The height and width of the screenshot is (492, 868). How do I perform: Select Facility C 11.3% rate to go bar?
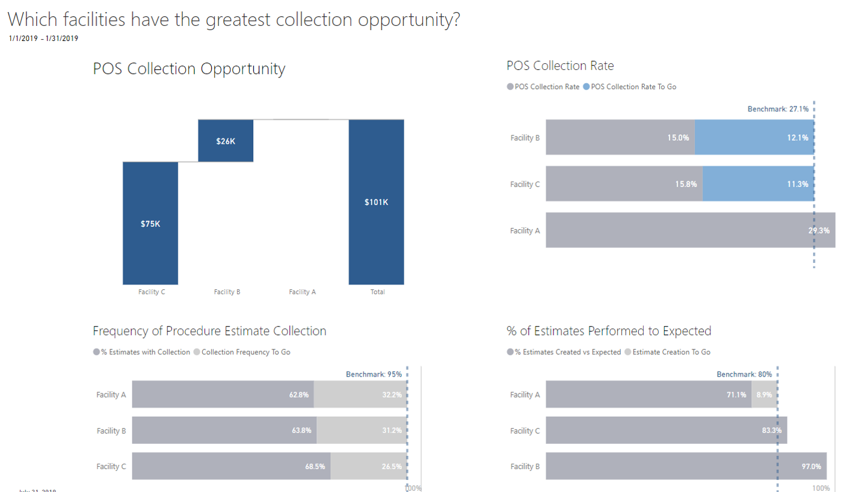tap(758, 184)
